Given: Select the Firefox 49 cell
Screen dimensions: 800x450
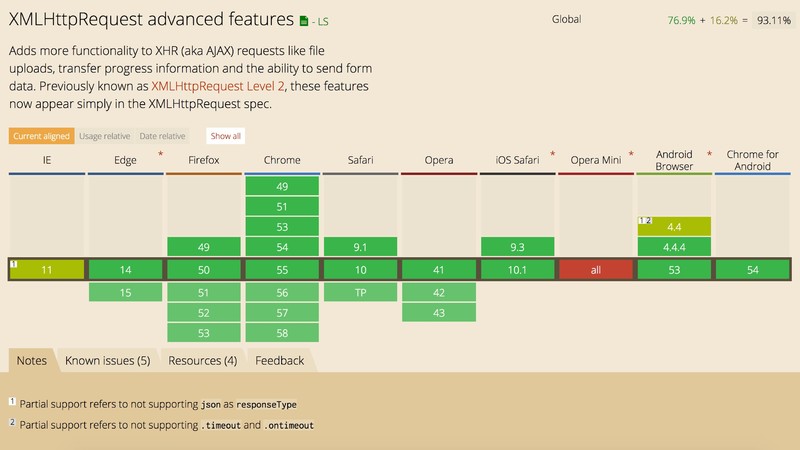Looking at the screenshot, I should tap(204, 247).
